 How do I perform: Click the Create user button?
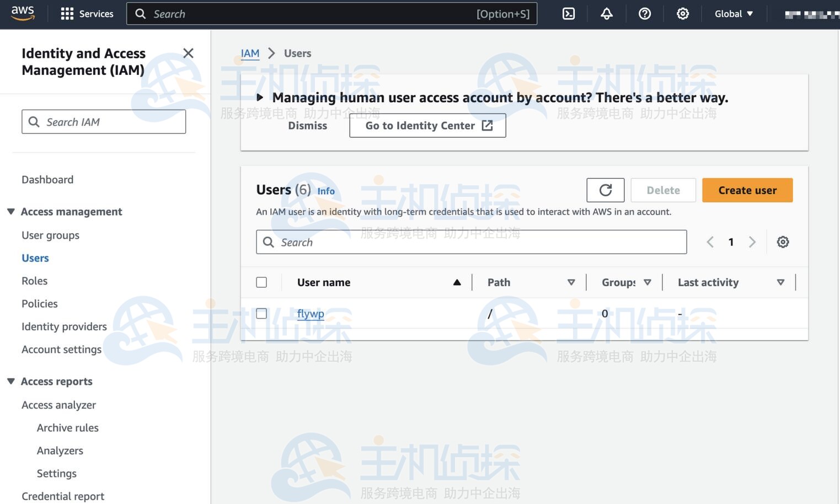pyautogui.click(x=747, y=190)
